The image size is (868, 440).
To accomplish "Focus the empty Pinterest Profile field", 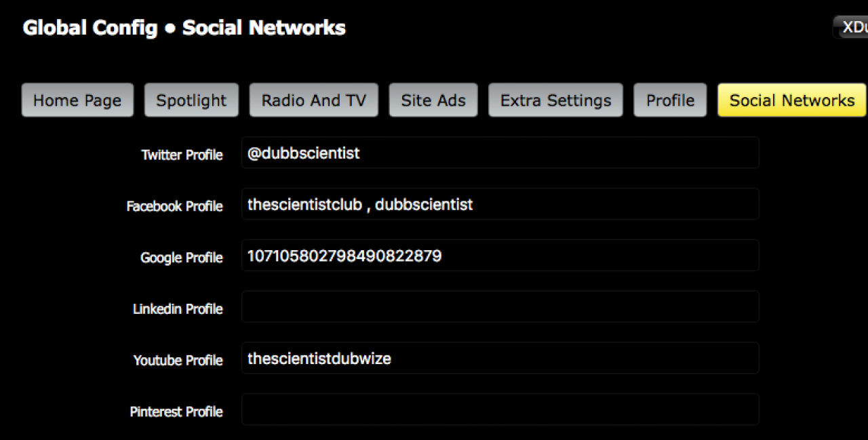I will pos(500,410).
